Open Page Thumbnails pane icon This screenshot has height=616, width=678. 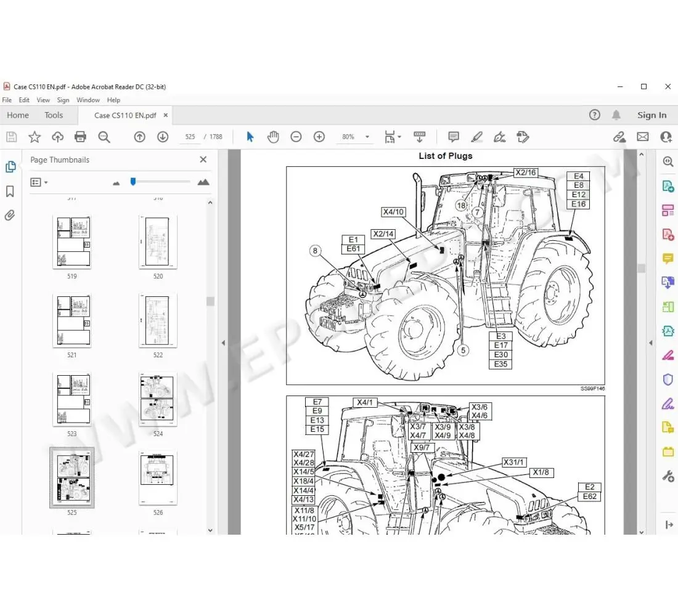[x=10, y=166]
